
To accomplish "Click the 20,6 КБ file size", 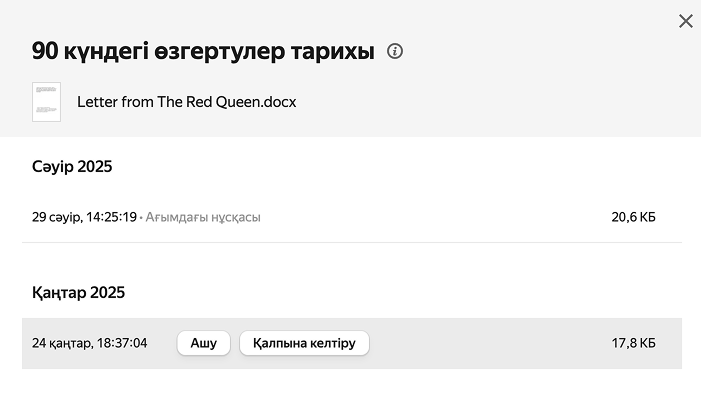I will [x=634, y=217].
